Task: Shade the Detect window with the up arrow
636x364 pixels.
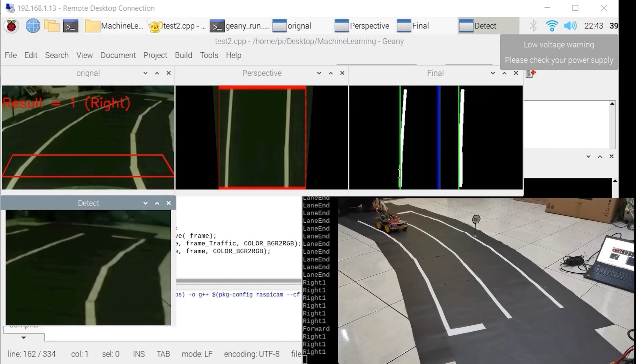Action: coord(157,203)
